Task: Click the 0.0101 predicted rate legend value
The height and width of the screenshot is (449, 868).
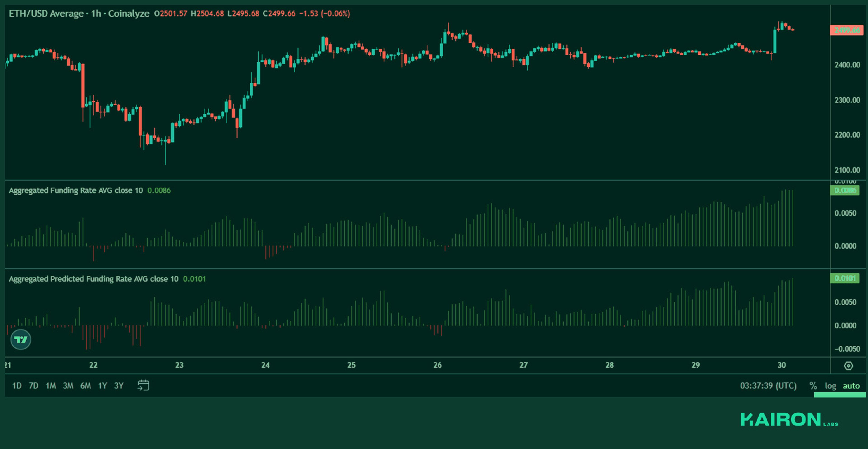Action: tap(194, 279)
